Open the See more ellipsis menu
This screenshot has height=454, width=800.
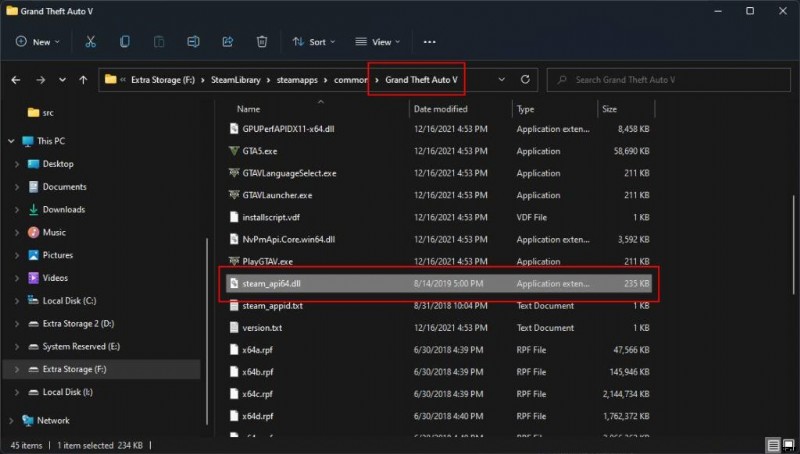click(x=430, y=42)
